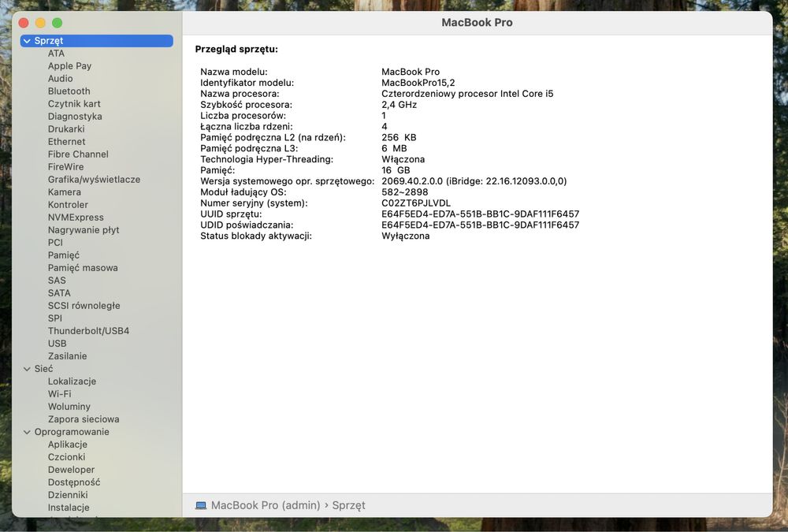Collapse the Sieć section chevron
The height and width of the screenshot is (532, 788).
tap(27, 369)
